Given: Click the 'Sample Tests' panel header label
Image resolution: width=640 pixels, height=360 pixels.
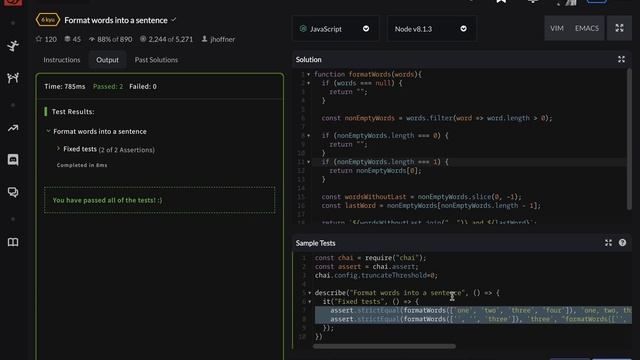Looking at the screenshot, I should (x=316, y=243).
